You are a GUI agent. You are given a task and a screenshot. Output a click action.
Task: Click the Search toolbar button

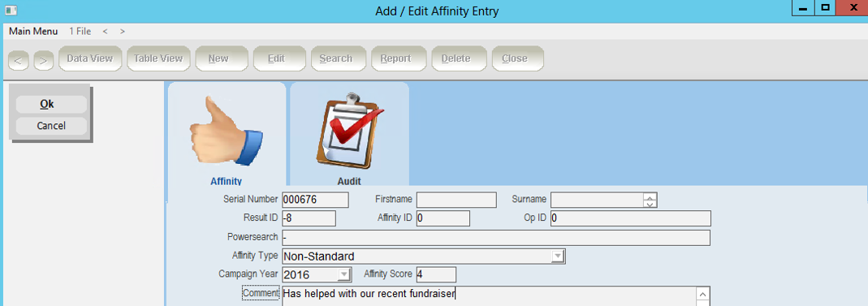coord(339,58)
